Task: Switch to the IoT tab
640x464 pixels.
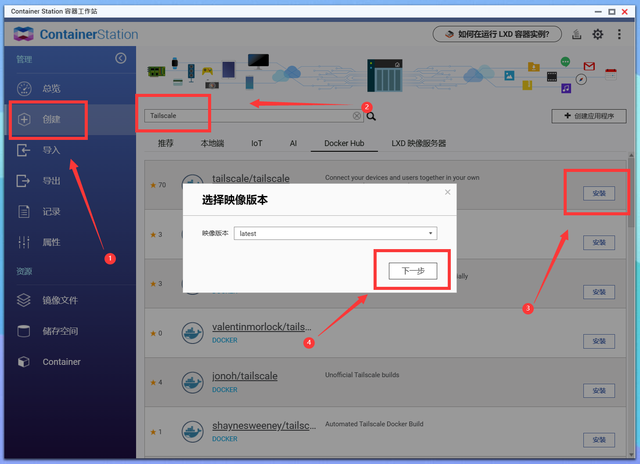Action: click(257, 143)
